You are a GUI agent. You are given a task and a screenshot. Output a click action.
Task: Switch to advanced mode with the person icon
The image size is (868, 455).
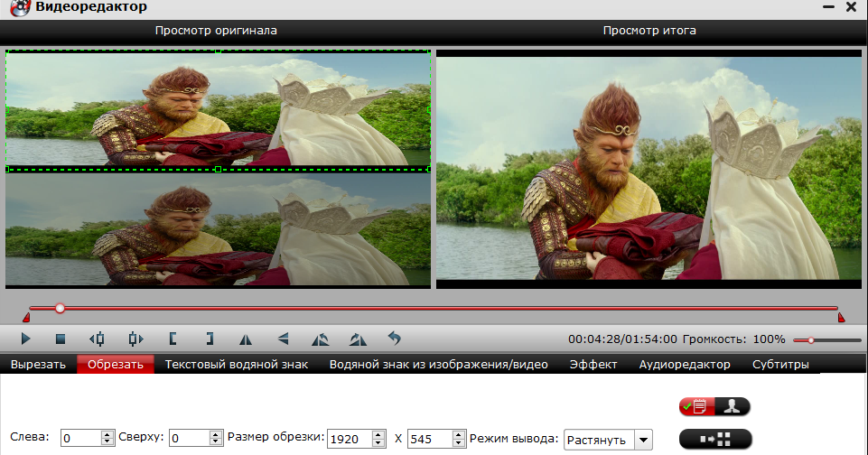[x=733, y=407]
